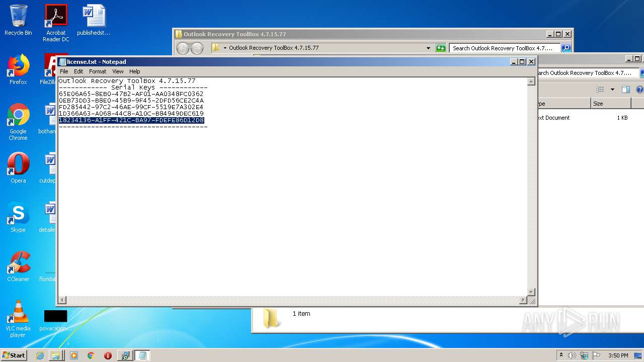Click Forward button in rear Explorer window

pos(197,48)
